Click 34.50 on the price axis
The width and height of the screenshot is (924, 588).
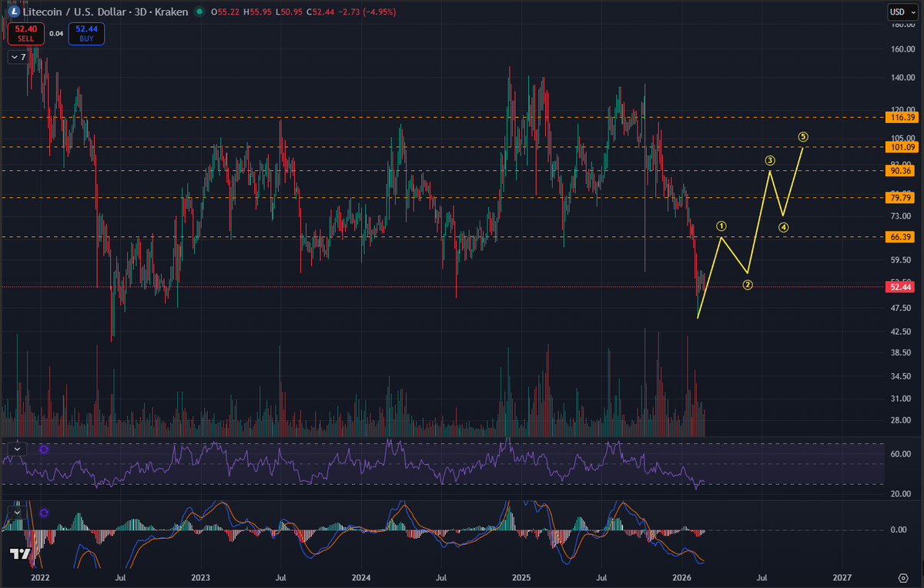coord(901,376)
